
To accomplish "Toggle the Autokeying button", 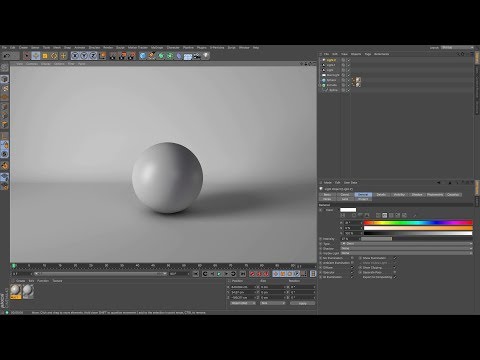I will tap(259, 274).
